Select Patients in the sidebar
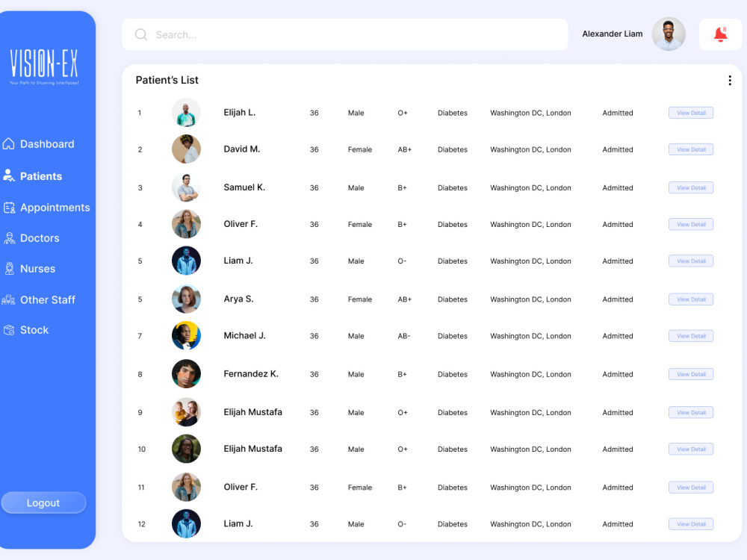Image resolution: width=747 pixels, height=560 pixels. (32, 176)
